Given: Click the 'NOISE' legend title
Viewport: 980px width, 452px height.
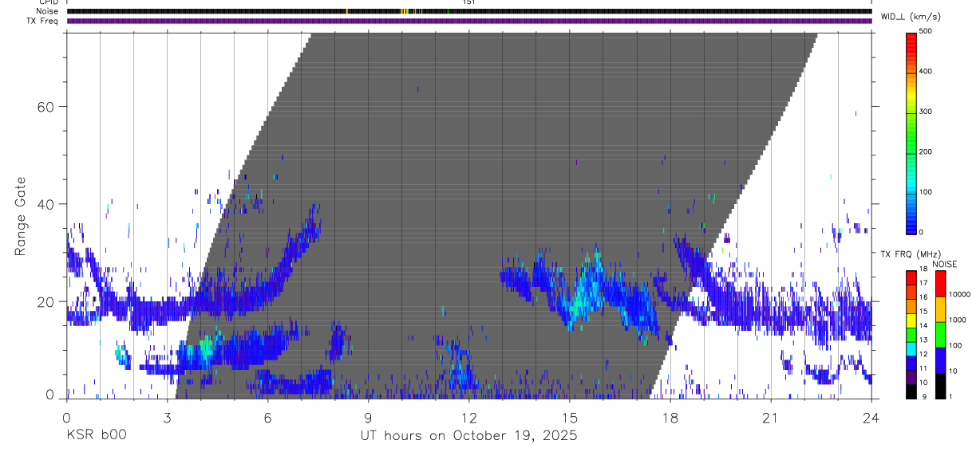Looking at the screenshot, I should tap(944, 264).
